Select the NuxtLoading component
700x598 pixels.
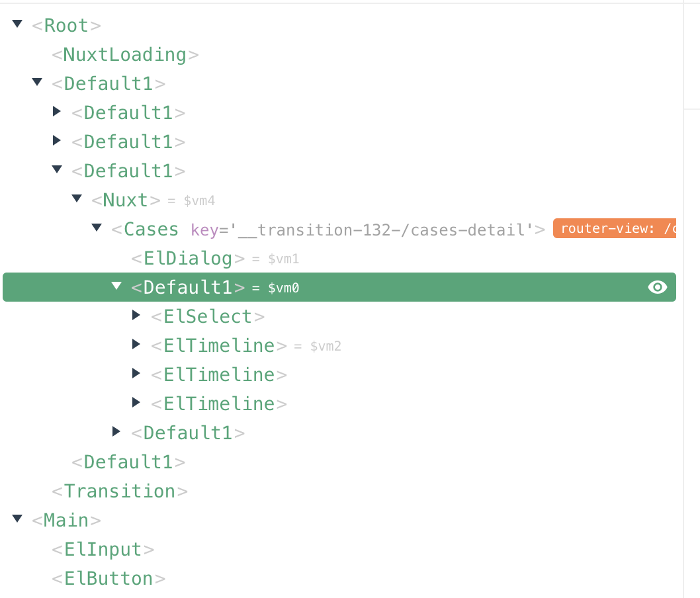pos(126,54)
